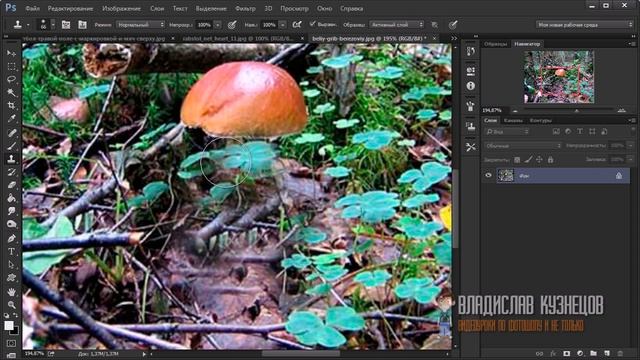Screen dimensions: 640x360
Task: Open the sample dropdown 'Активный слой'
Action: [396, 25]
